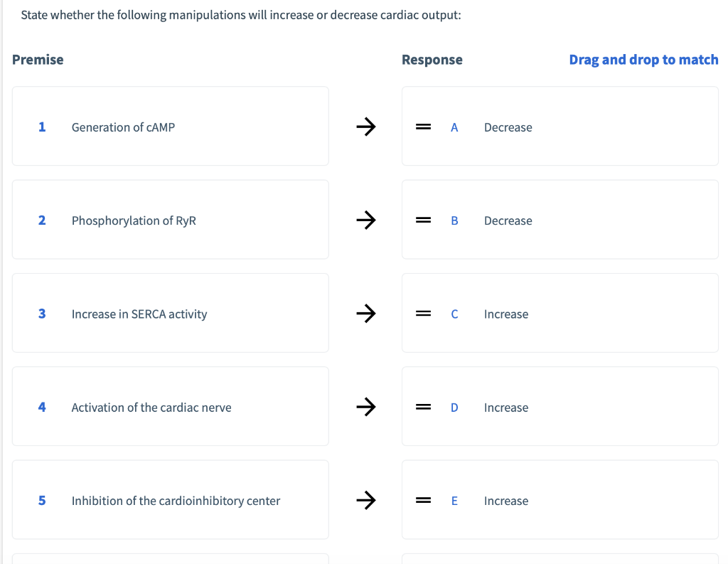The height and width of the screenshot is (564, 728).
Task: Click the card for Increase in SERCA activity
Action: coord(171,314)
